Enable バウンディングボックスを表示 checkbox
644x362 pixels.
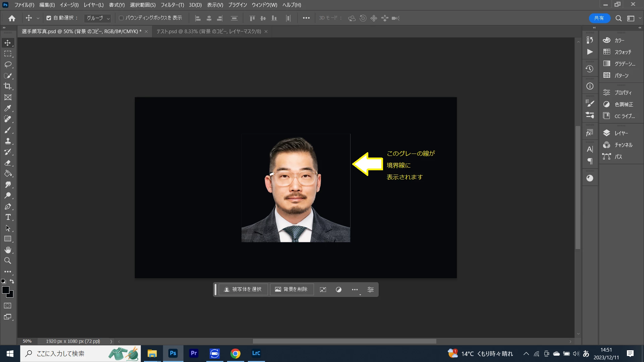pos(121,18)
